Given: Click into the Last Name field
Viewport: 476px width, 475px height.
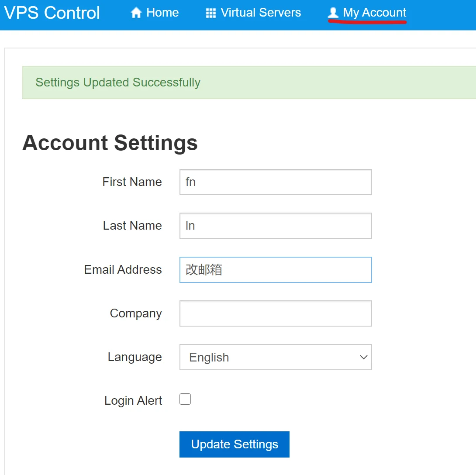Looking at the screenshot, I should click(276, 226).
